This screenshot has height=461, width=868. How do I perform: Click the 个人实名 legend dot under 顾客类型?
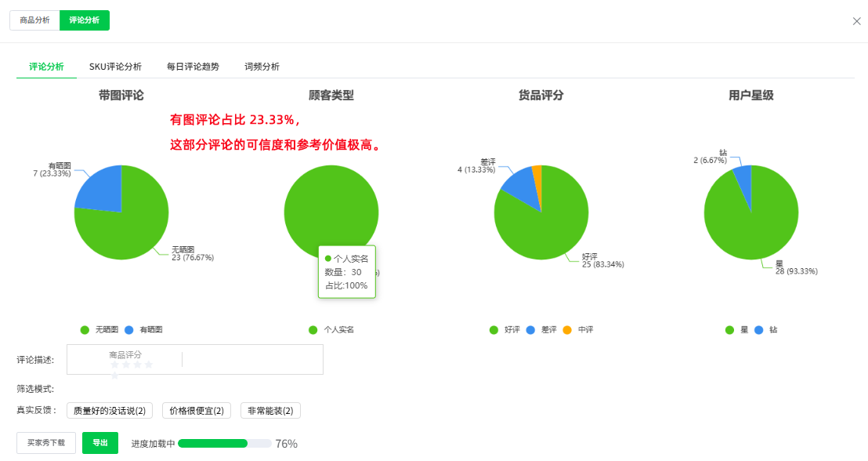pos(312,329)
